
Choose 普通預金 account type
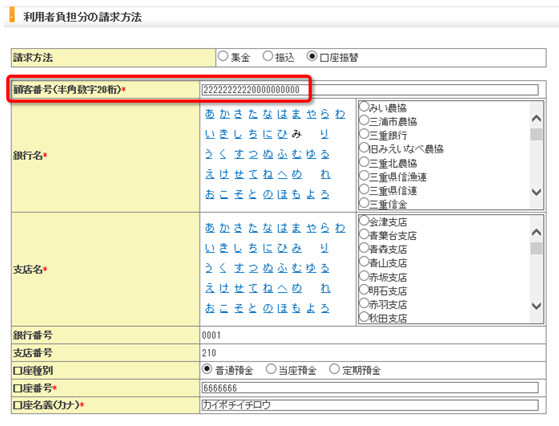pos(207,369)
